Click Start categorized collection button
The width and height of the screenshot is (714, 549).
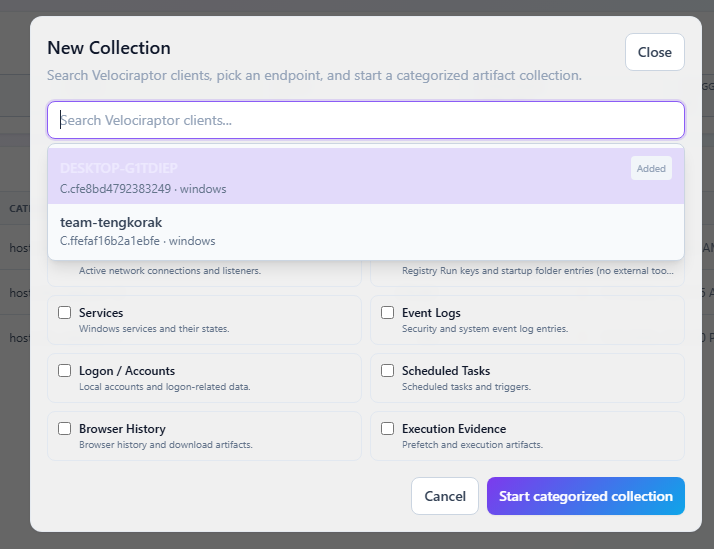click(586, 496)
